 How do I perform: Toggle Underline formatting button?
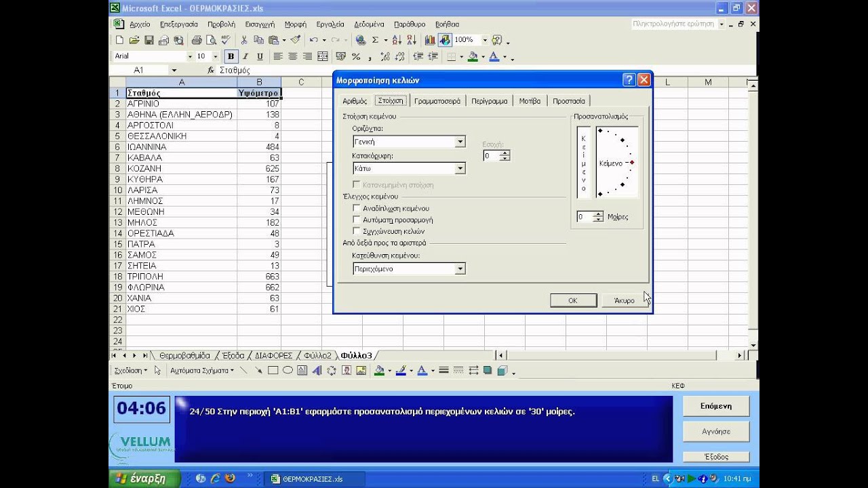[x=260, y=56]
